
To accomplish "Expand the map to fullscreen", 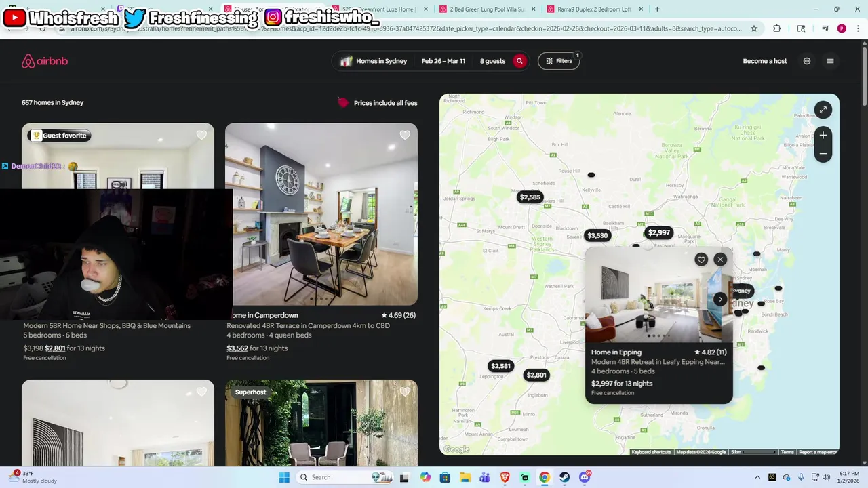I will 823,110.
